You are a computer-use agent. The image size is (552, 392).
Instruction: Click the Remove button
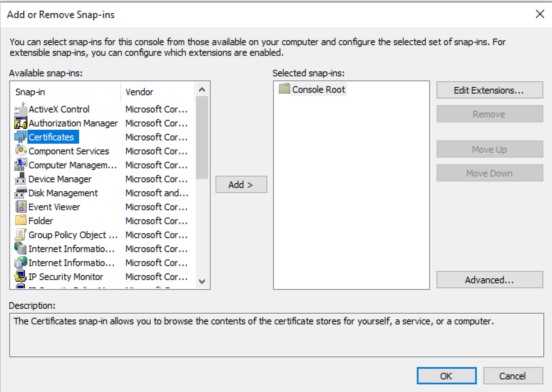coord(490,114)
